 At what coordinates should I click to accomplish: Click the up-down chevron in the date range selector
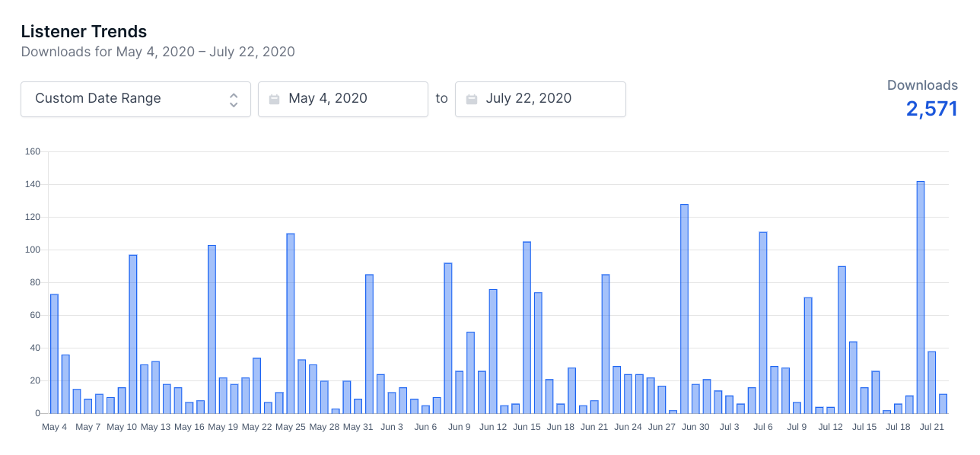tap(234, 100)
